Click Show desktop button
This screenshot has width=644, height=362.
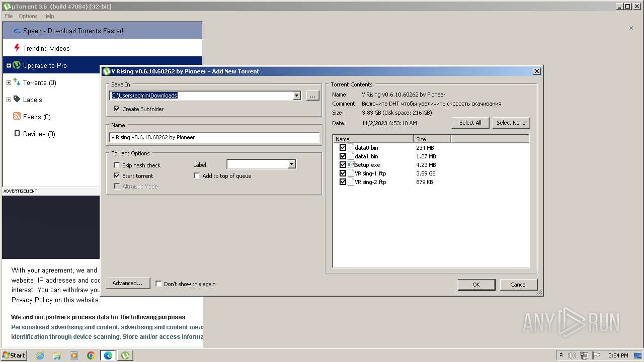click(x=638, y=355)
